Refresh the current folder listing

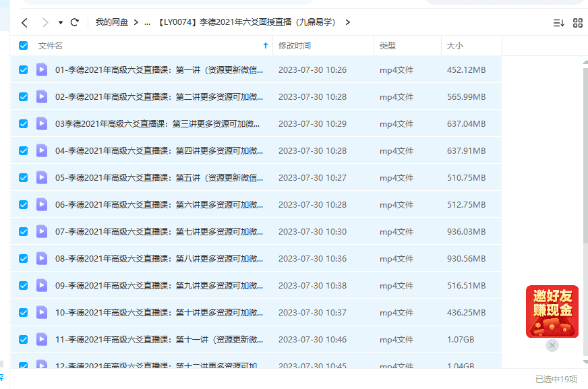(x=74, y=22)
